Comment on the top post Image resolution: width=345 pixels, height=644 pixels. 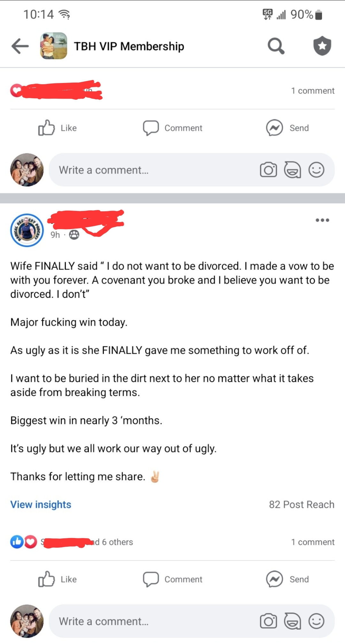coord(172,128)
